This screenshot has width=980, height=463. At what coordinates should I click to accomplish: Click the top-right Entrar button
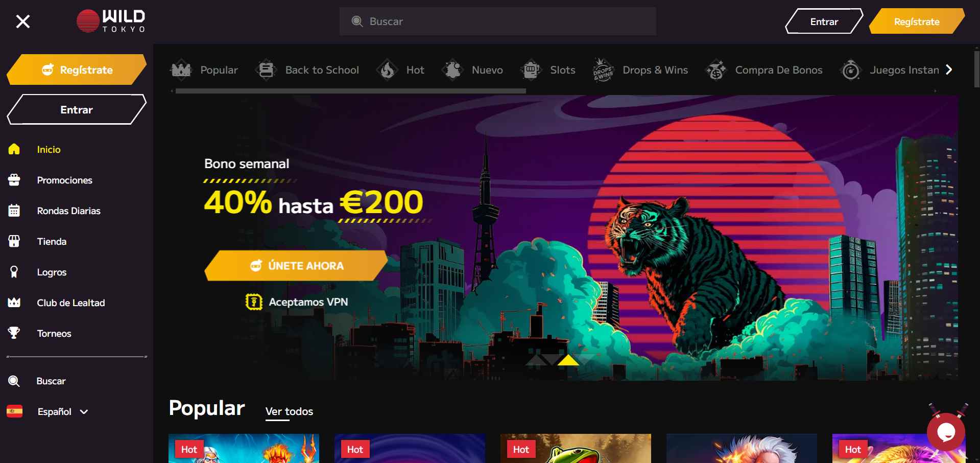[x=824, y=21]
